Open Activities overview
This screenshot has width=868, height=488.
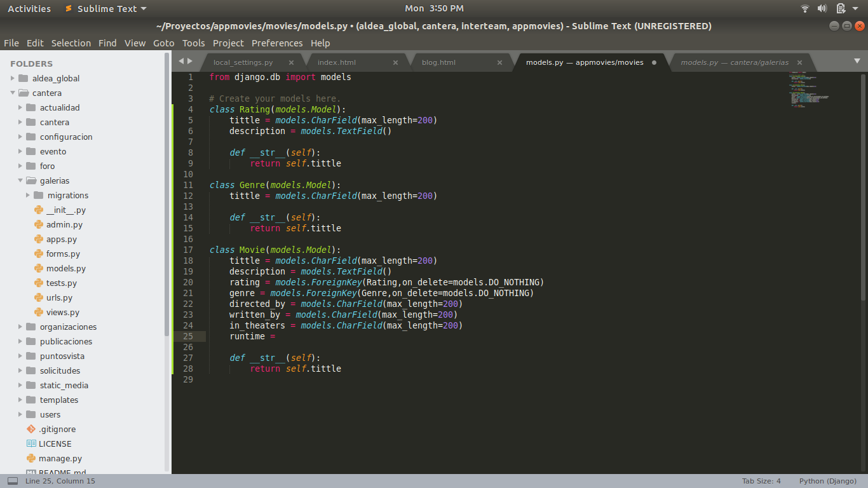coord(29,8)
